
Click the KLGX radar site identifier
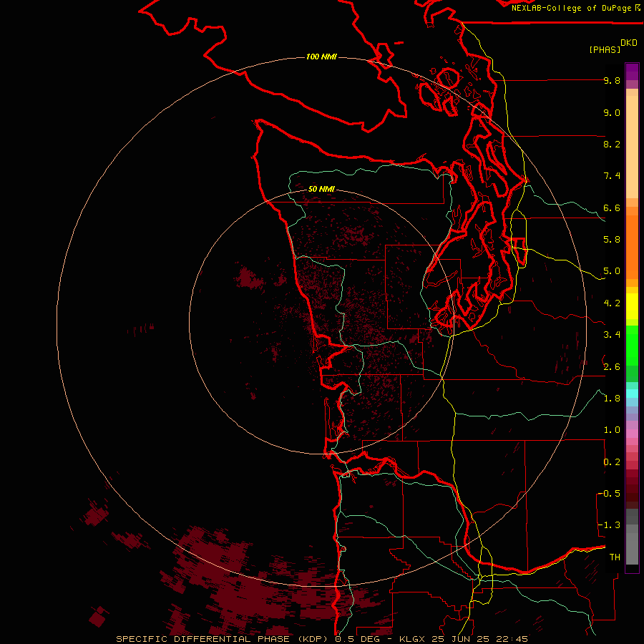412,639
